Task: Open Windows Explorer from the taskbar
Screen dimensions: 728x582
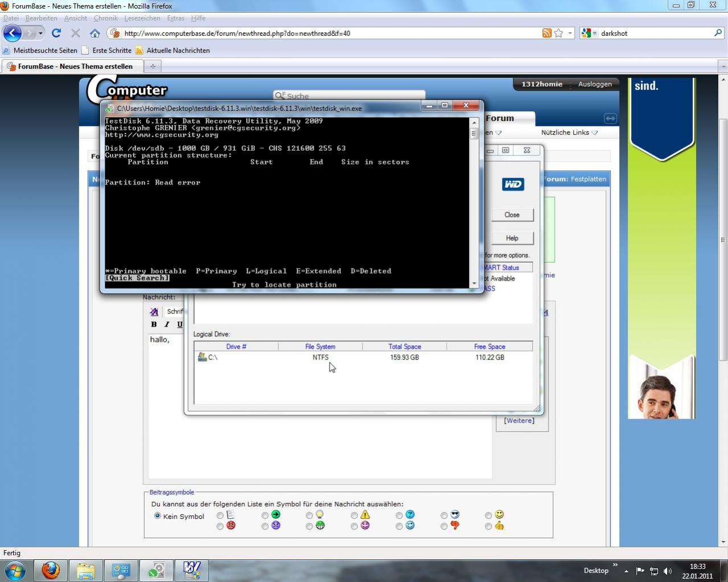Action: (86, 570)
